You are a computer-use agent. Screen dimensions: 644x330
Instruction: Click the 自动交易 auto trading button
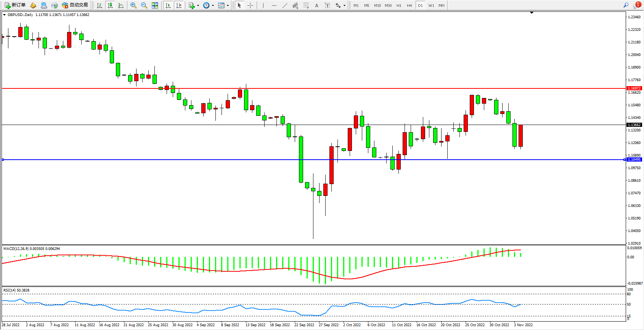coord(75,5)
